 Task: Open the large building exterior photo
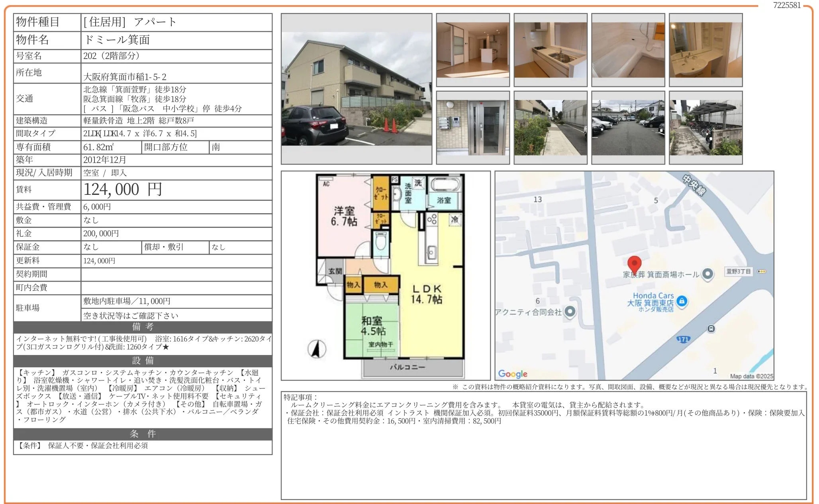point(356,89)
